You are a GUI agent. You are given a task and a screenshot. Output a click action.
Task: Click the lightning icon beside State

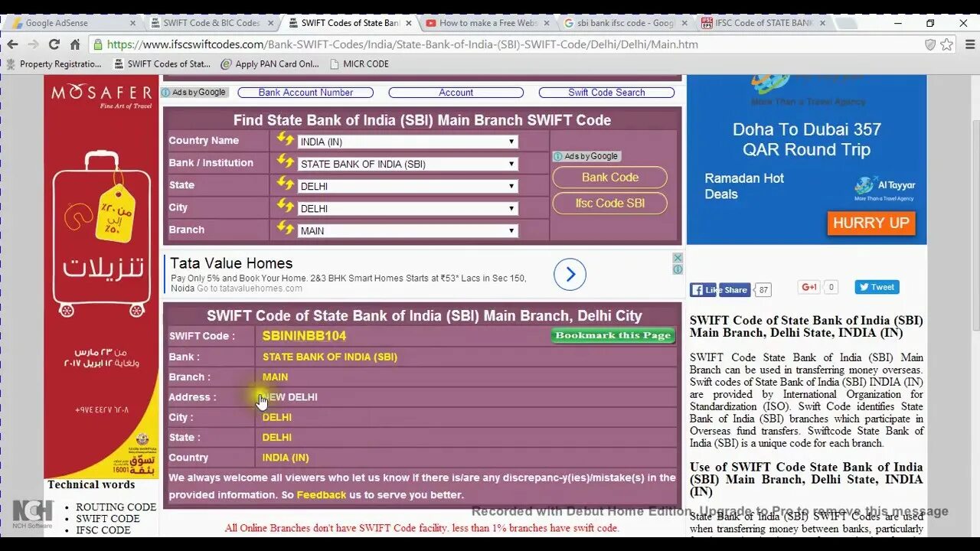coord(285,184)
